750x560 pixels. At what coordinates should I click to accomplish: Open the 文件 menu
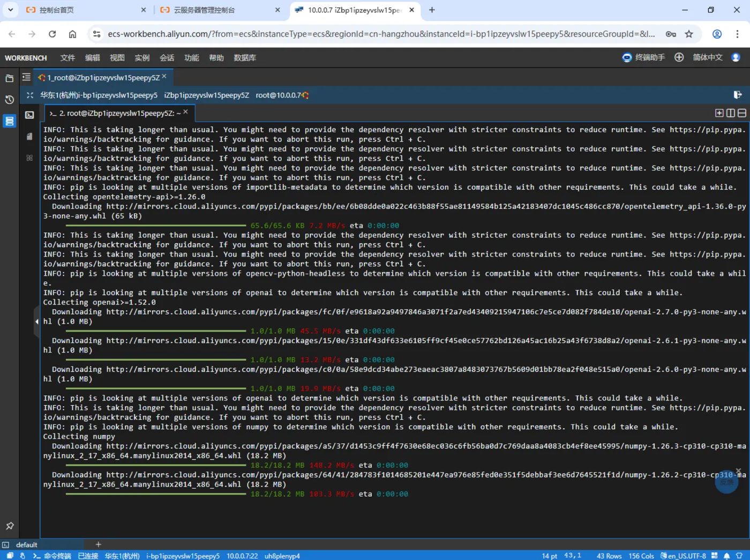click(x=67, y=58)
